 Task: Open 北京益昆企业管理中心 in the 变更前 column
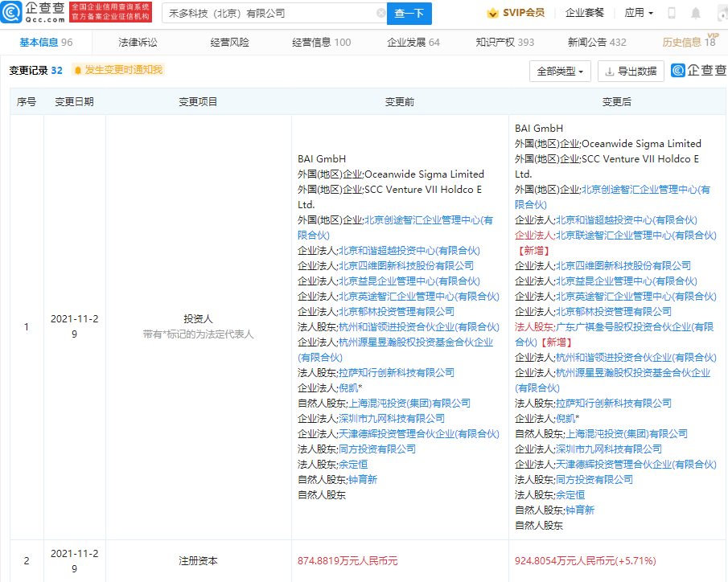click(409, 281)
